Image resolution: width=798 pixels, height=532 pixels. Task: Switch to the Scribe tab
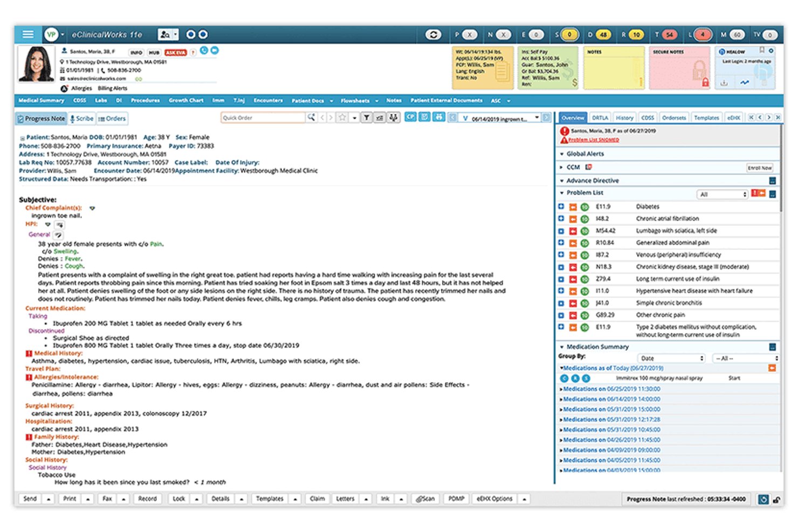pyautogui.click(x=82, y=119)
